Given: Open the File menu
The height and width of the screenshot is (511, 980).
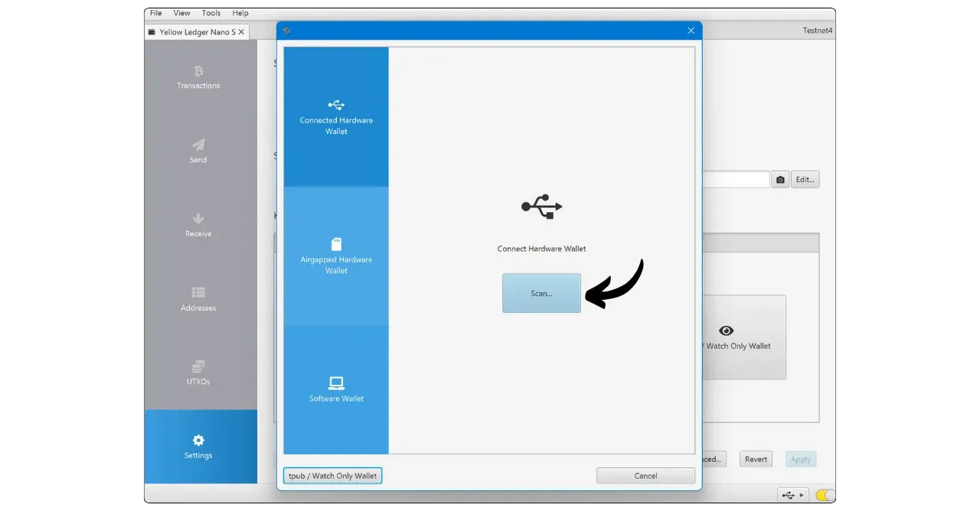Looking at the screenshot, I should coord(156,13).
